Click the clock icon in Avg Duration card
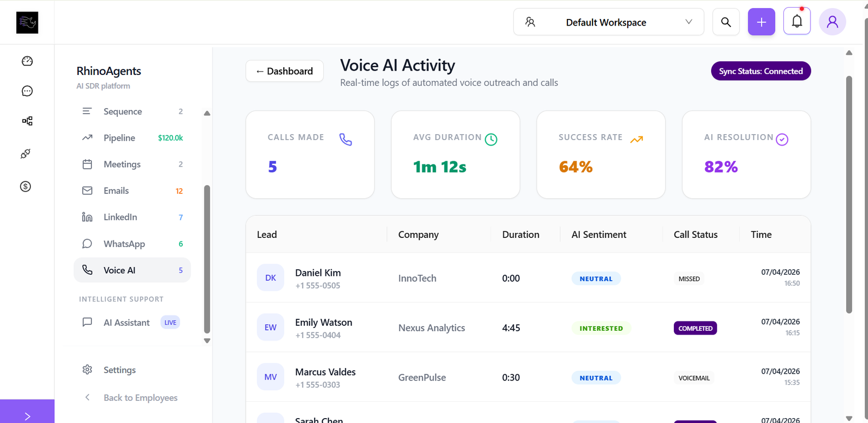This screenshot has width=868, height=423. (x=491, y=140)
